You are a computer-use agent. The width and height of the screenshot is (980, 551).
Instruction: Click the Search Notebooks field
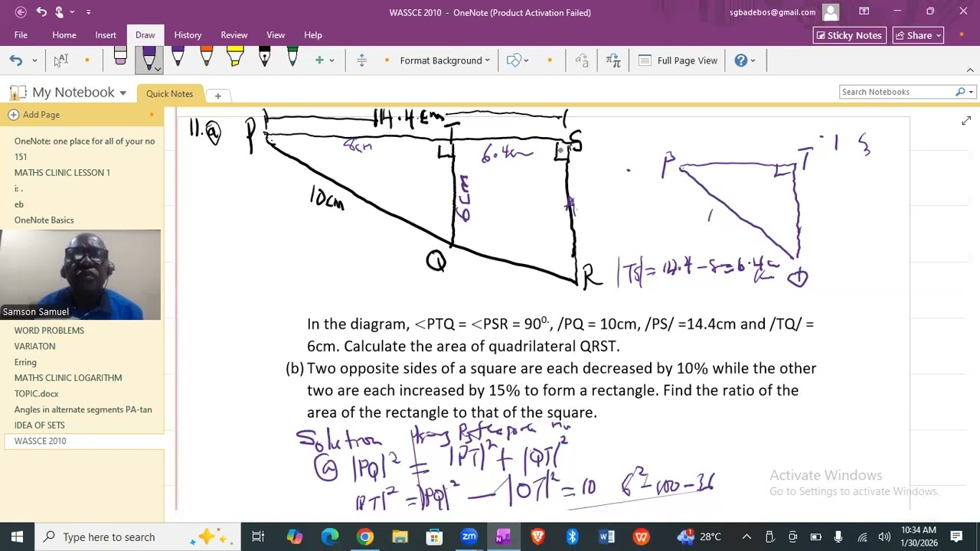point(897,92)
